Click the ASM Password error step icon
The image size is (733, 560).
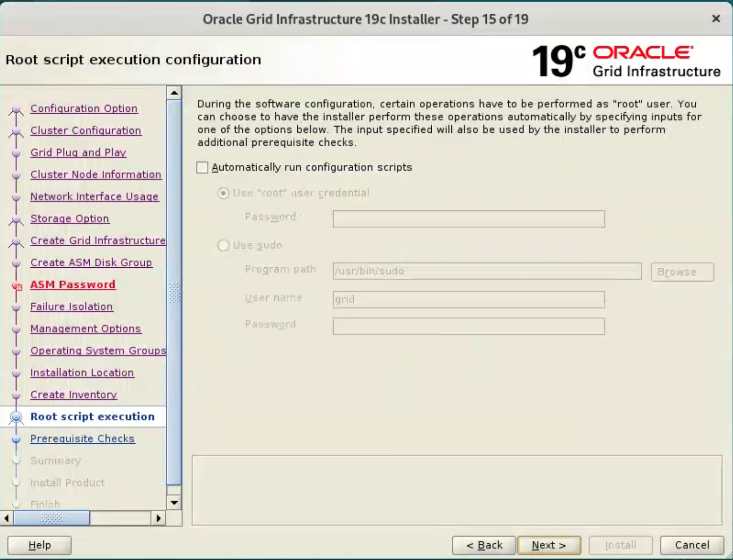click(17, 286)
